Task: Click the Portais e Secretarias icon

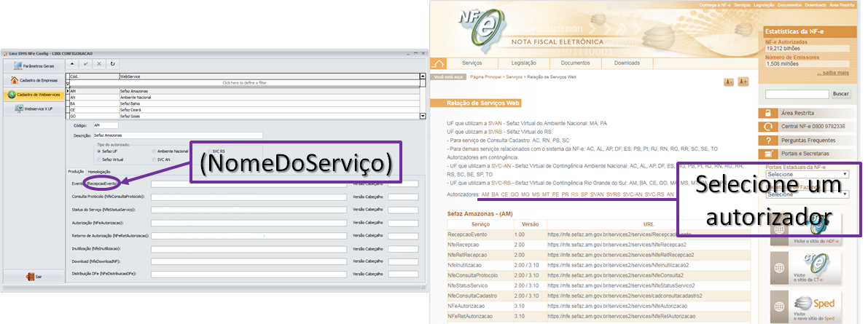Action: (x=768, y=154)
